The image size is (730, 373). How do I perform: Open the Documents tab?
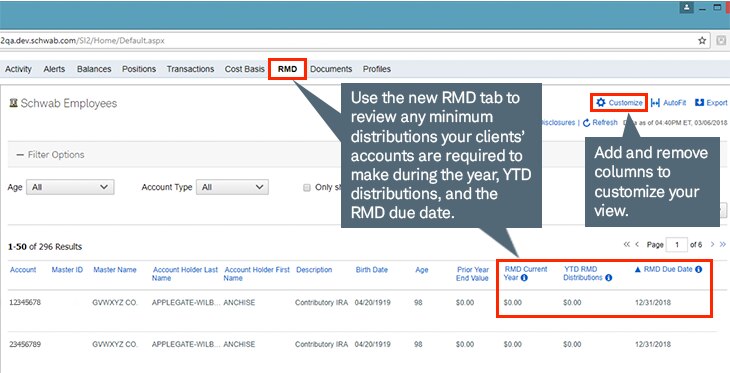(331, 69)
